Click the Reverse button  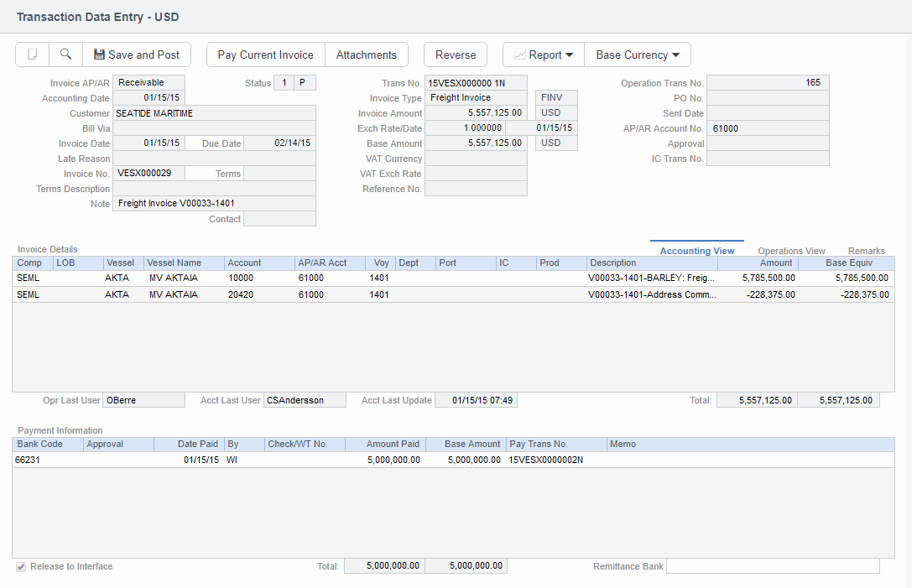pyautogui.click(x=456, y=55)
